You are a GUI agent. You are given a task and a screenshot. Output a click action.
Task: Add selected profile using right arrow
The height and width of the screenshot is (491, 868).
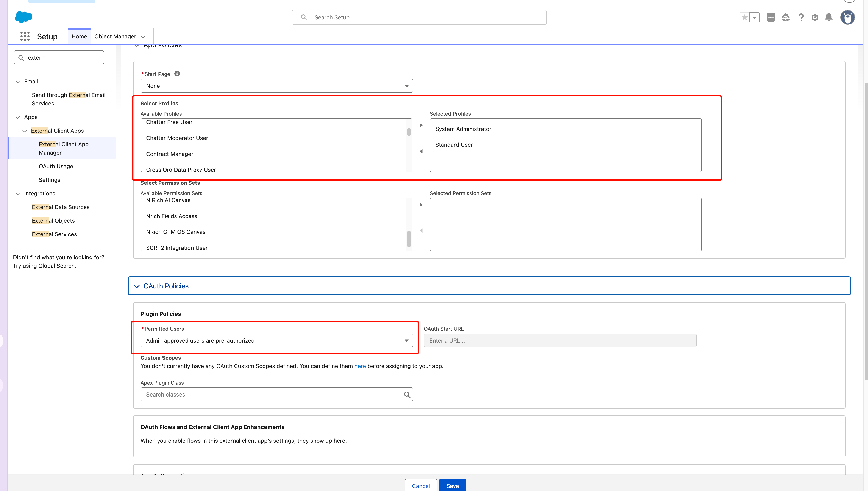[421, 125]
